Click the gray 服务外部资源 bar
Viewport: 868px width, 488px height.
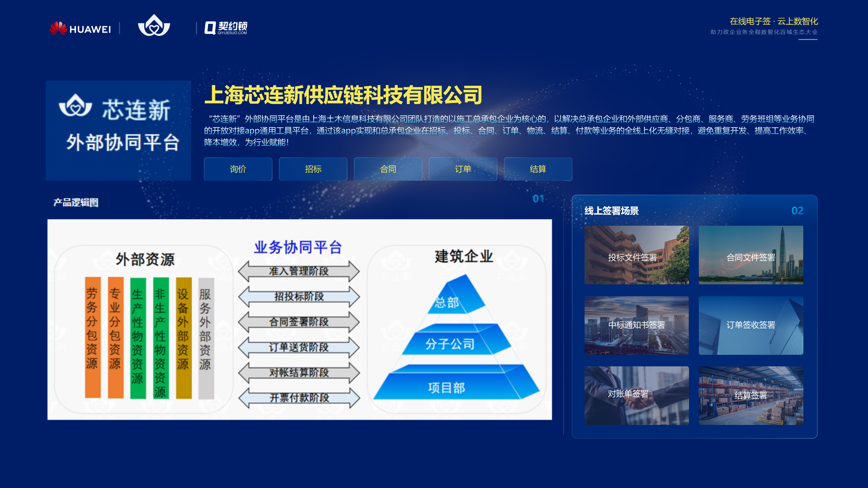tap(206, 338)
